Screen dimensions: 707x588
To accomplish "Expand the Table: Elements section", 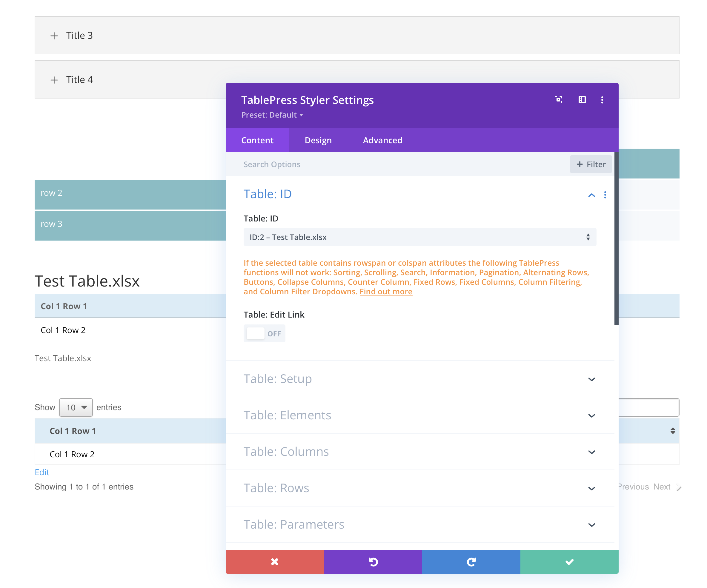I will pyautogui.click(x=420, y=415).
